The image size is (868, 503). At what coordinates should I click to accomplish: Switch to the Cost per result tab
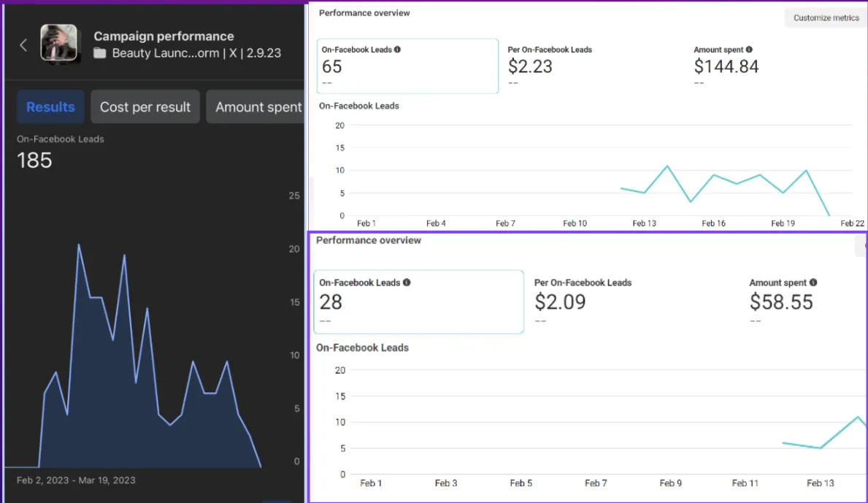145,107
